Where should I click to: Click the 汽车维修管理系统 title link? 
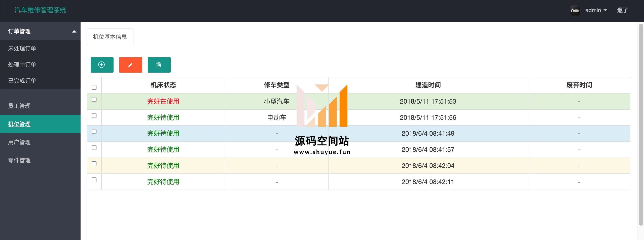[x=40, y=10]
